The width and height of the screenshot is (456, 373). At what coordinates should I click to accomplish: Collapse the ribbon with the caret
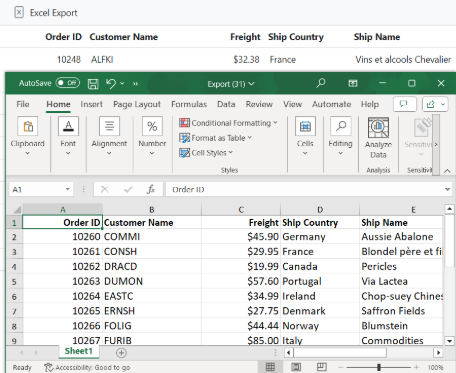(447, 171)
